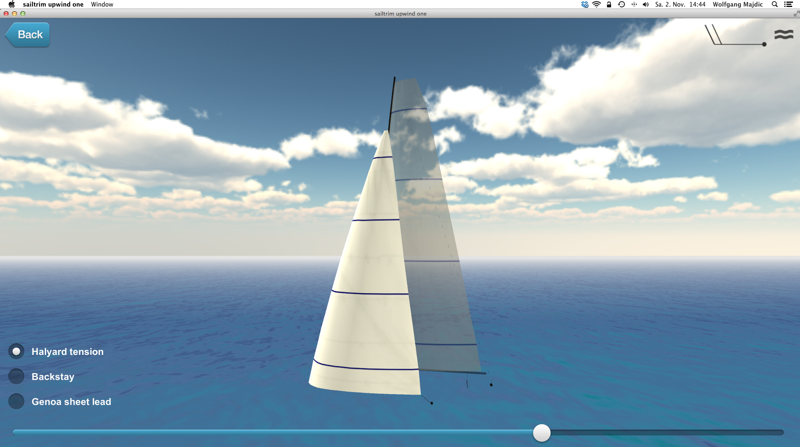
Task: Click the trim slider handle
Action: 542,433
